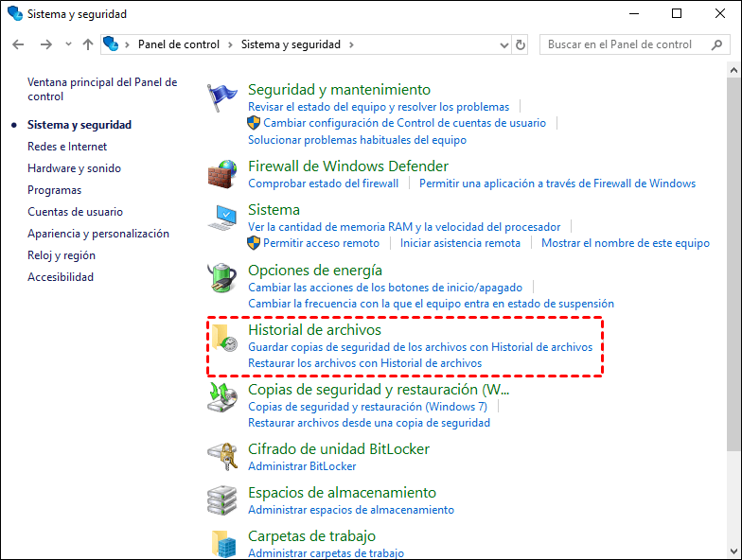Click Copias de seguridad y restauración (Windows 7)

pos(367,407)
